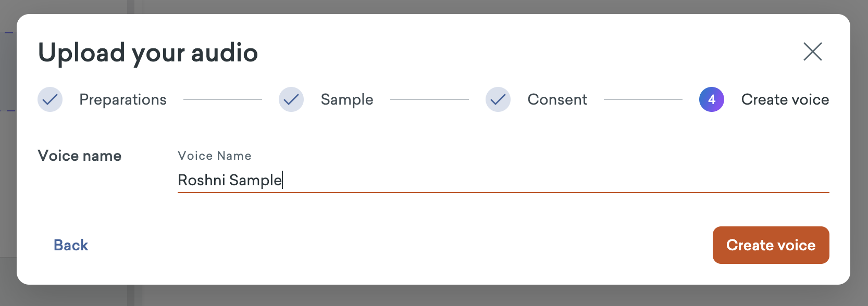
Task: Click the connector line after Preparations
Action: (222, 99)
